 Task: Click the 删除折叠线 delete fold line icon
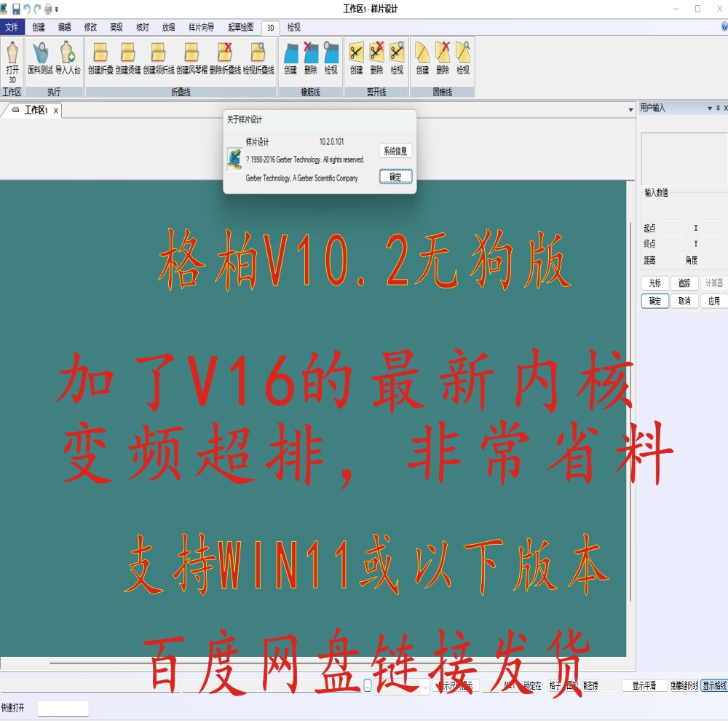tap(225, 58)
